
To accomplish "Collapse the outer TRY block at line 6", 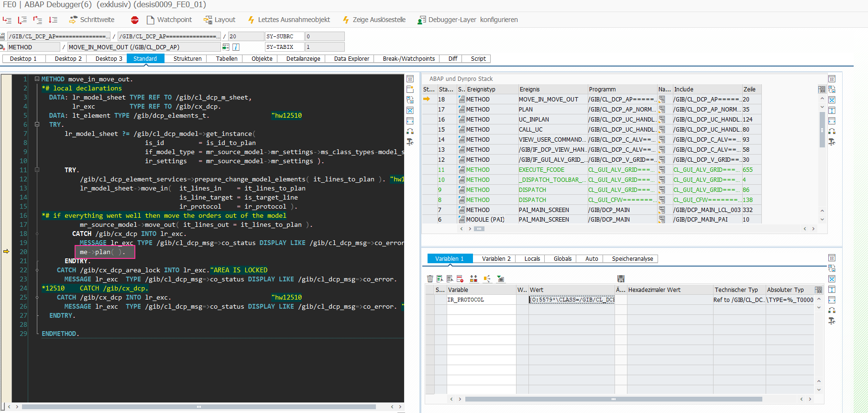I will click(x=37, y=124).
